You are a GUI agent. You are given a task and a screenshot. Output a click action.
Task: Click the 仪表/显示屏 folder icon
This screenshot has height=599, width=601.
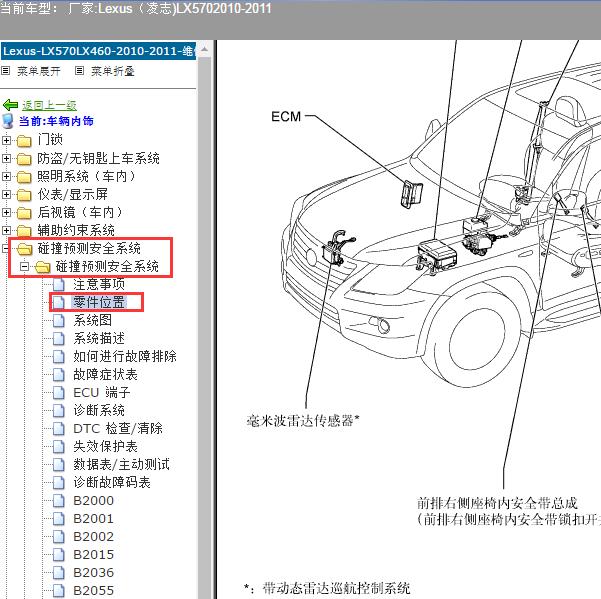[x=24, y=195]
